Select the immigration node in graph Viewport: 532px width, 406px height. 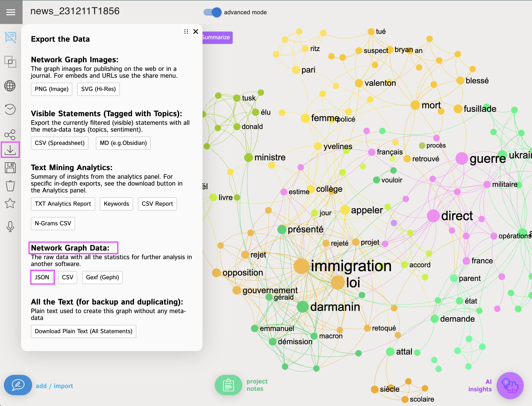[x=301, y=266]
